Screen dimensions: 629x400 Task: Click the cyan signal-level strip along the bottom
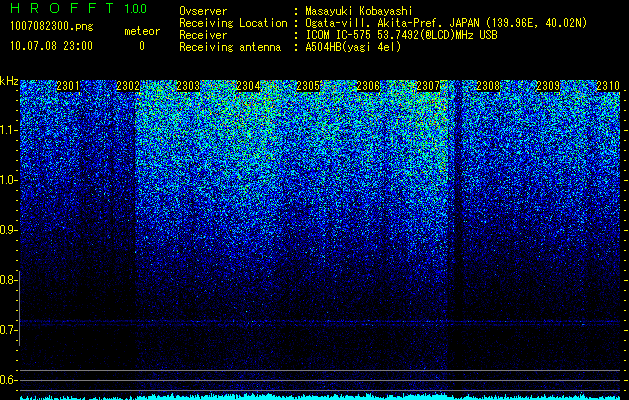(x=320, y=397)
